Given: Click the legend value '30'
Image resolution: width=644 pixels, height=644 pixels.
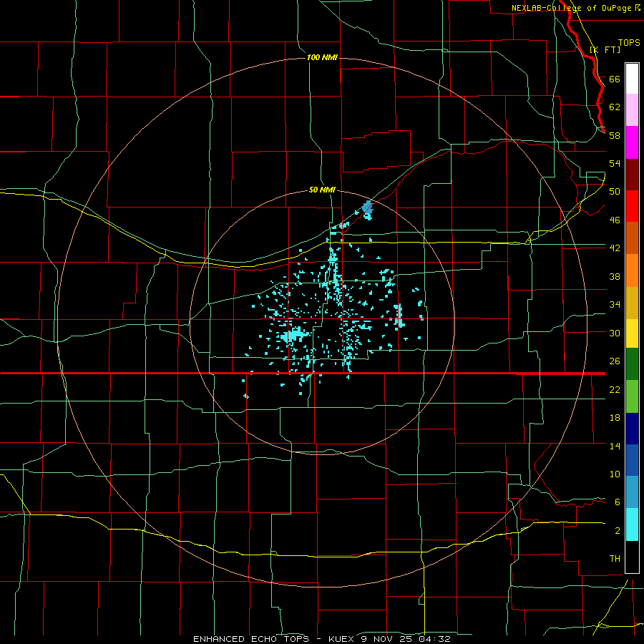Looking at the screenshot, I should pos(615,333).
